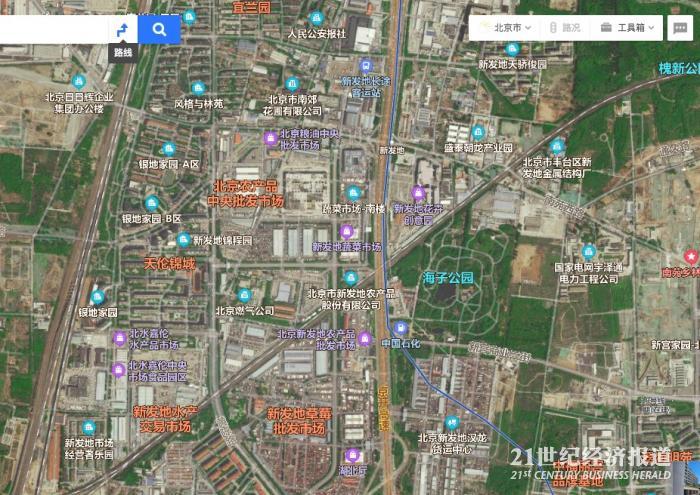Click inside the map search input box

click(x=54, y=30)
